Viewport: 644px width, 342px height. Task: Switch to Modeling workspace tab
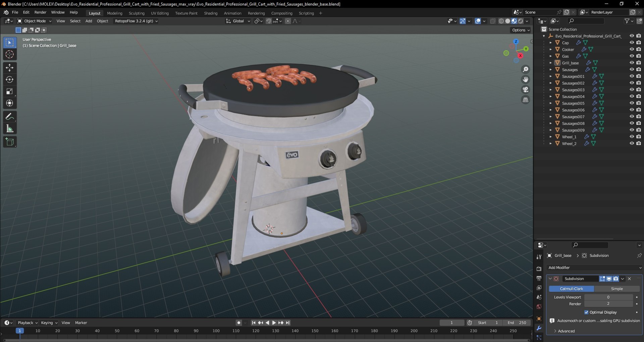click(114, 13)
